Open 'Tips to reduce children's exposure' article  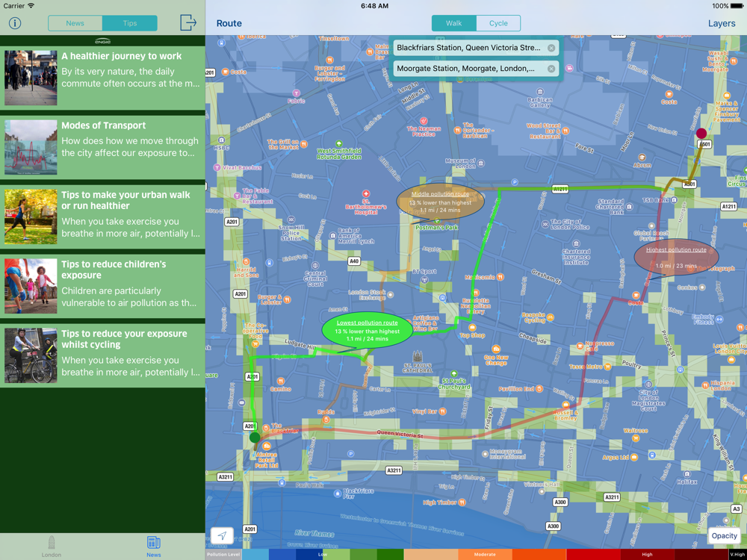[x=102, y=286]
